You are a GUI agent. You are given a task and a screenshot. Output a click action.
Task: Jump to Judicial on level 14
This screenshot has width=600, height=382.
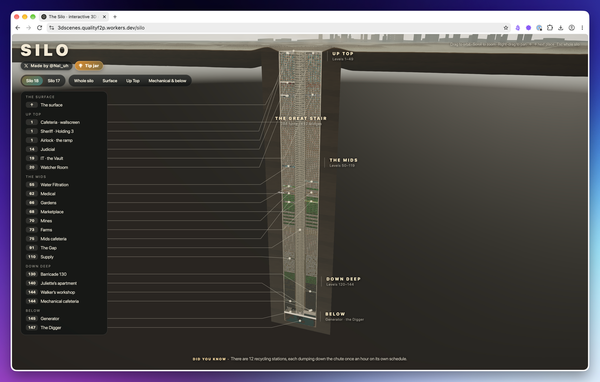pos(64,149)
